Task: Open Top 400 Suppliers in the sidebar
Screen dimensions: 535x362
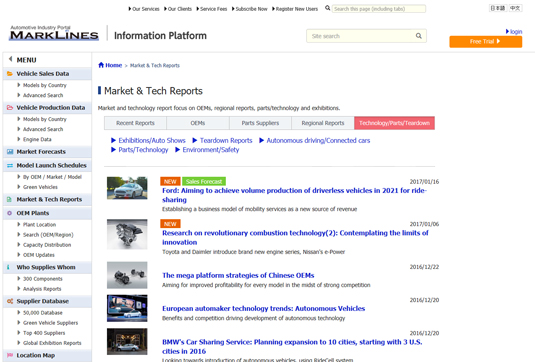Action: point(44,333)
